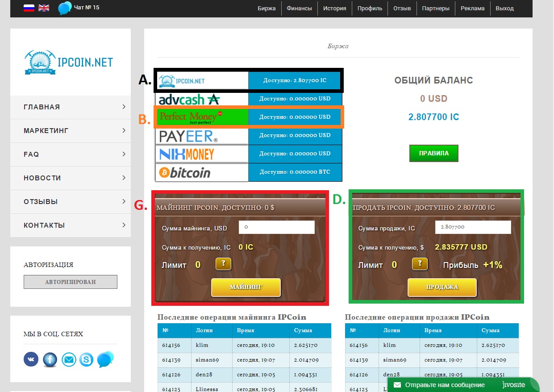Image resolution: width=554 pixels, height=392 pixels.
Task: Click total balance value 0 USD
Action: pyautogui.click(x=433, y=99)
